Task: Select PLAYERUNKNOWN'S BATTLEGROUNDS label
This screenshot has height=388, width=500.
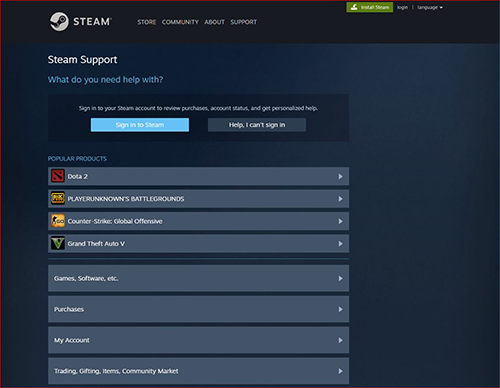Action: point(126,199)
